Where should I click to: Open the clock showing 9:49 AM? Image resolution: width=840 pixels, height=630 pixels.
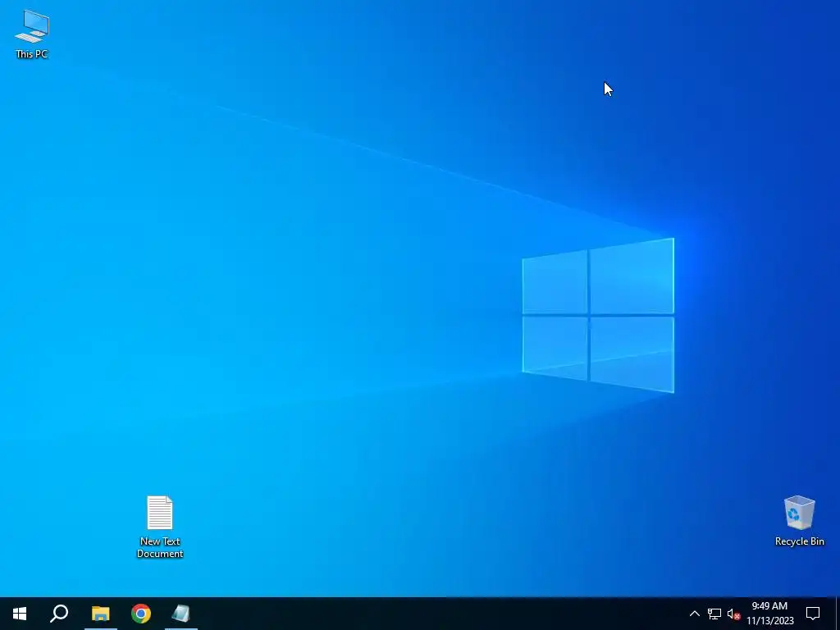tap(769, 614)
